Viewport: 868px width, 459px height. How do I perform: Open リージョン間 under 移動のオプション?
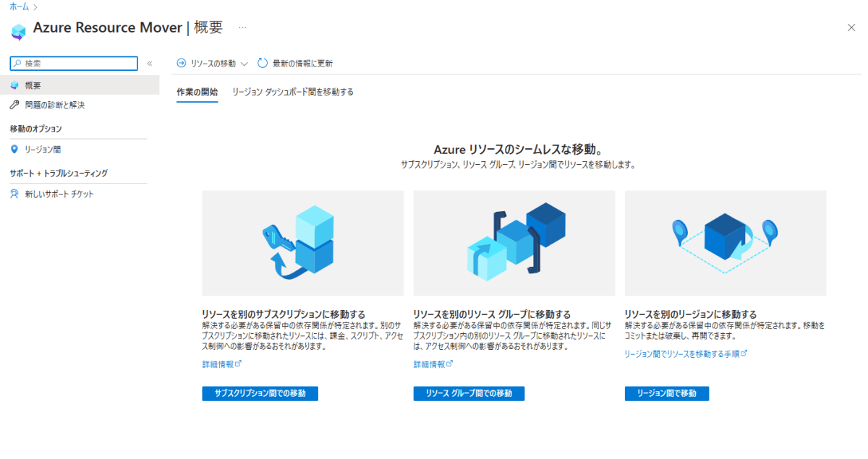point(43,150)
